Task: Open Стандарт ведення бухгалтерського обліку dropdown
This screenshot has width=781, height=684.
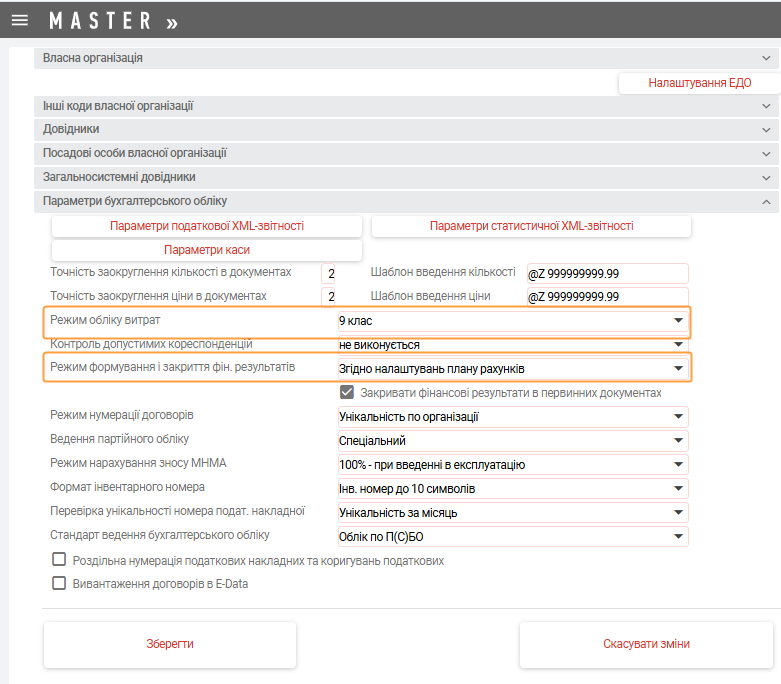Action: 513,537
